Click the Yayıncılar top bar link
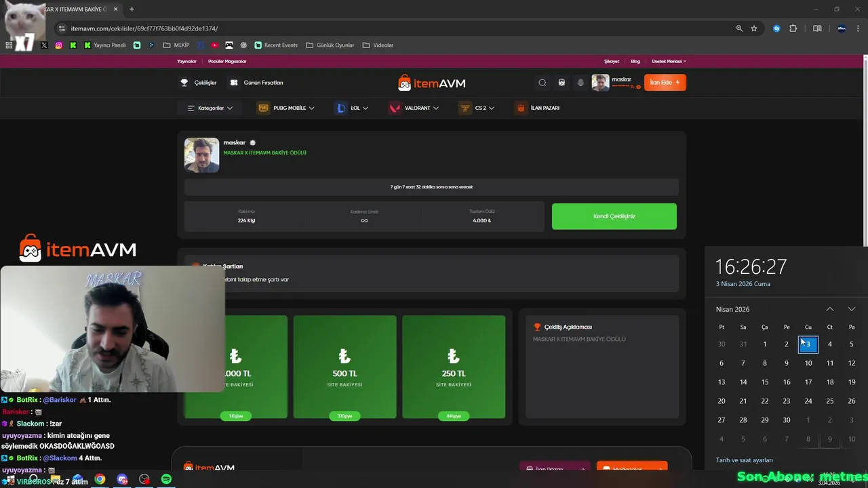868x488 pixels. 186,61
